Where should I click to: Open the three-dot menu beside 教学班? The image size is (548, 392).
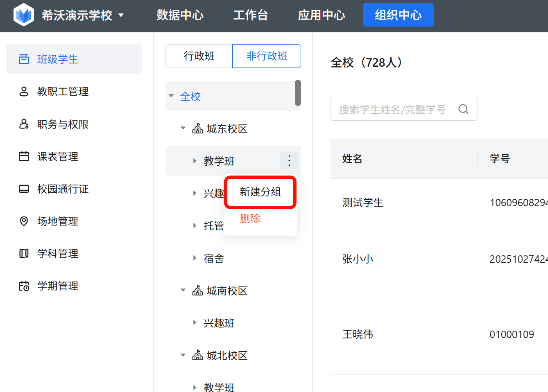(x=289, y=160)
